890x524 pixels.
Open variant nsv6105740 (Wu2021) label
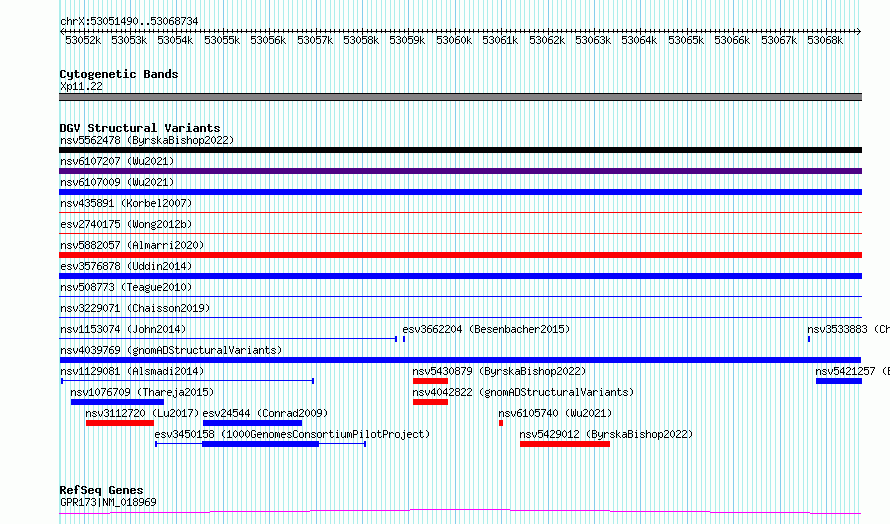tap(555, 413)
